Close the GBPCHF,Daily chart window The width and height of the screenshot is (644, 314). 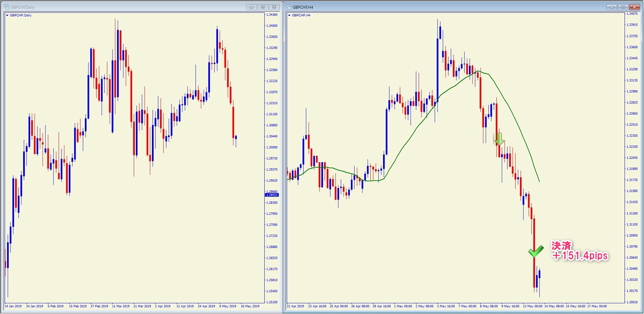(x=274, y=7)
